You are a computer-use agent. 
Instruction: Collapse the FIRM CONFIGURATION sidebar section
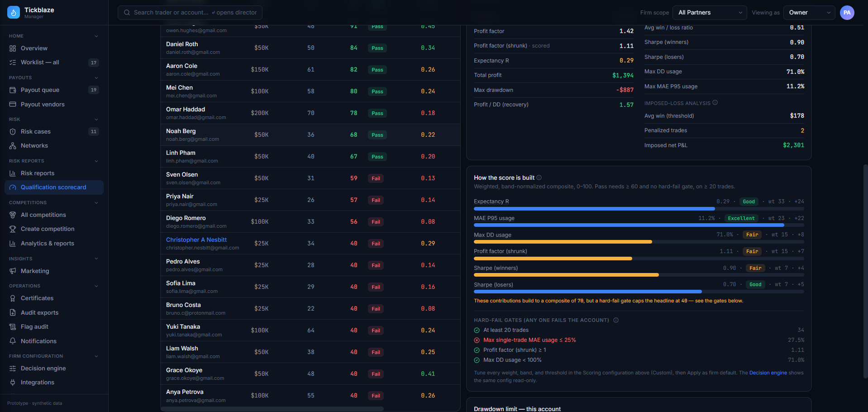click(96, 356)
